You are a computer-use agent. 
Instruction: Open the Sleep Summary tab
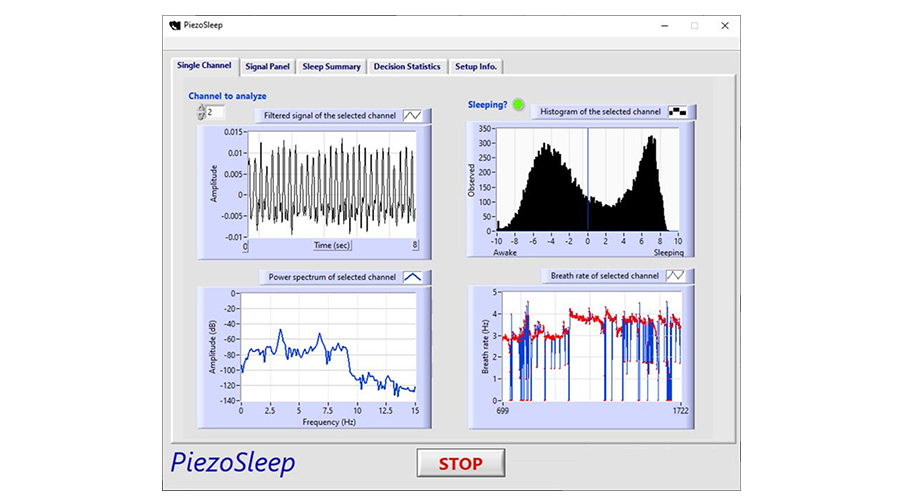pyautogui.click(x=331, y=66)
